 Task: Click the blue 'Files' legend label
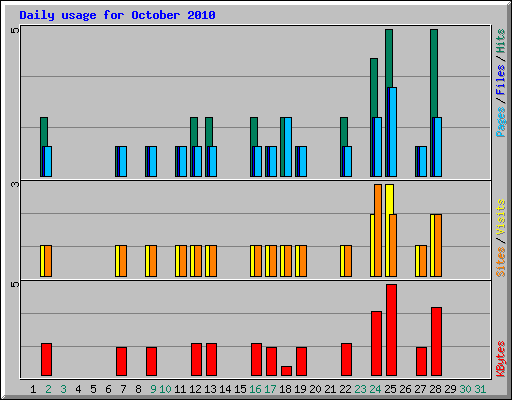pyautogui.click(x=500, y=80)
